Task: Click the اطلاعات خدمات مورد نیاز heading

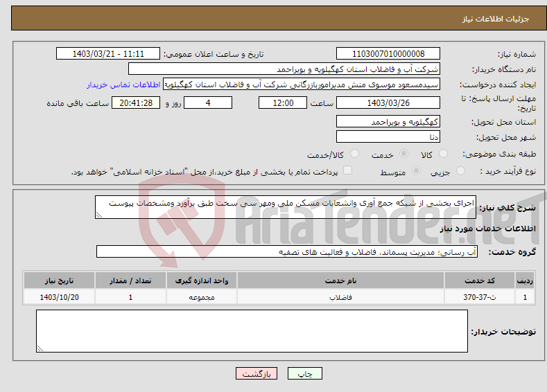Action: (487, 229)
